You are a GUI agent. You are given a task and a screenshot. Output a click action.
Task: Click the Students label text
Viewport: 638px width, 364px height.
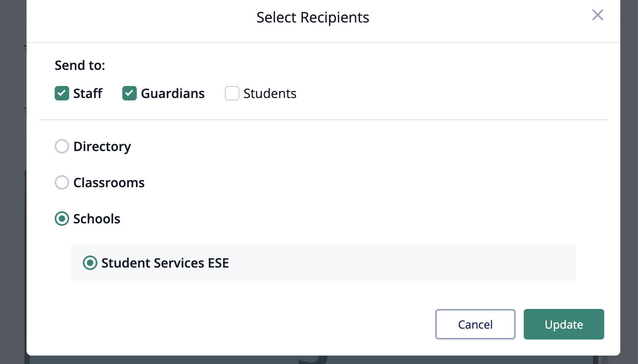(x=270, y=93)
